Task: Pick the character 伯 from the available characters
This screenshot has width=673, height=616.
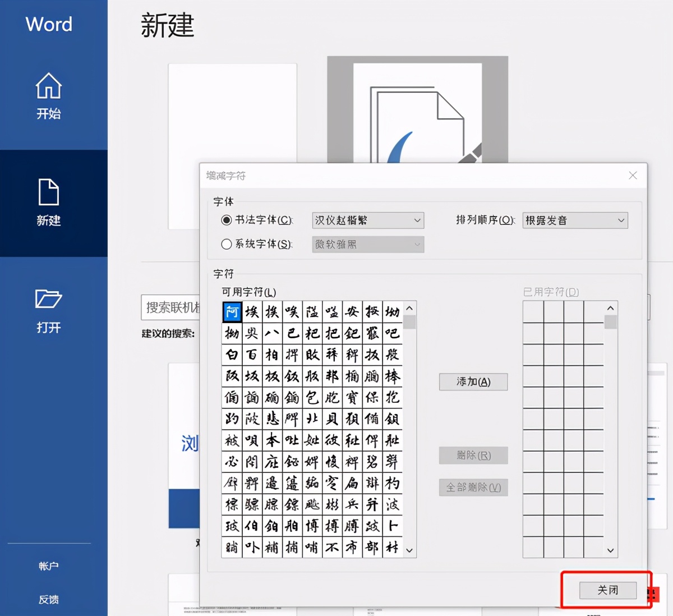Action: [252, 526]
